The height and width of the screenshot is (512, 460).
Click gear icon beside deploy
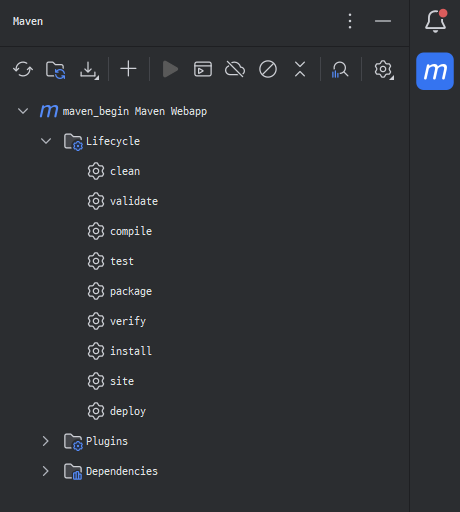(x=96, y=411)
